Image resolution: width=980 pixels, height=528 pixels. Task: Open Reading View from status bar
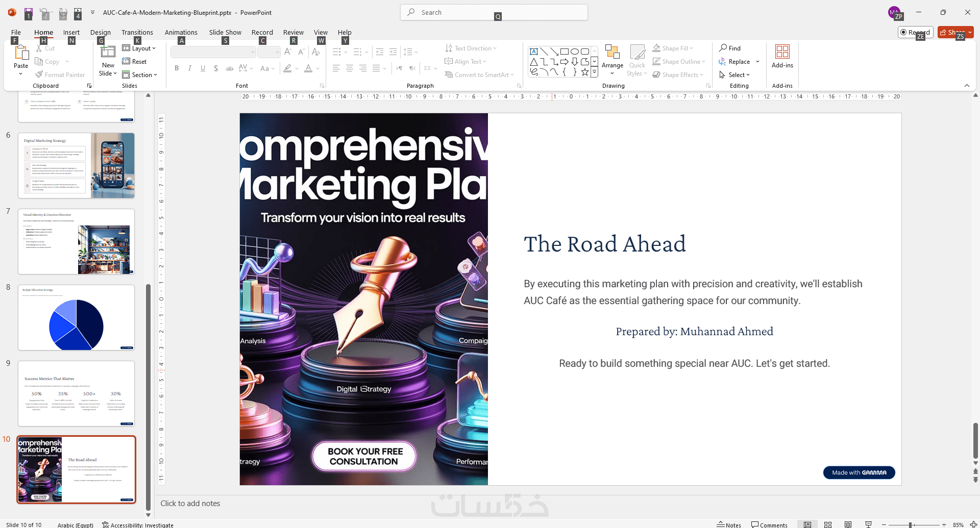pyautogui.click(x=848, y=524)
